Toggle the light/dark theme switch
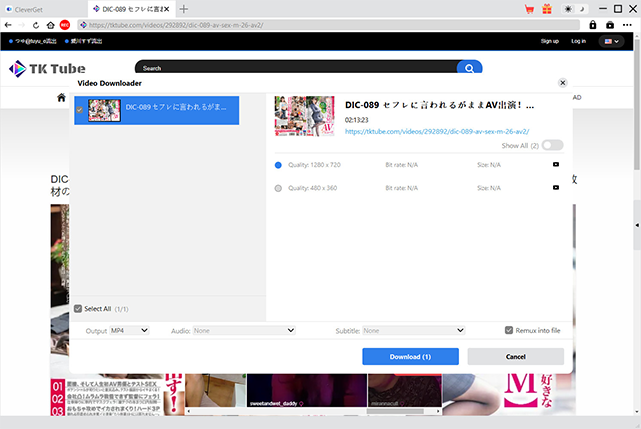 click(575, 9)
